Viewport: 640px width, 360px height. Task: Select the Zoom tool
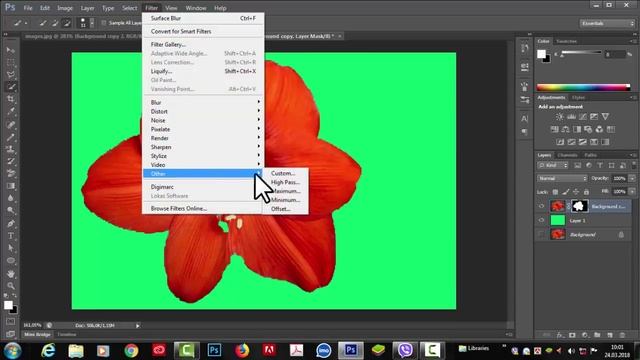(x=11, y=286)
